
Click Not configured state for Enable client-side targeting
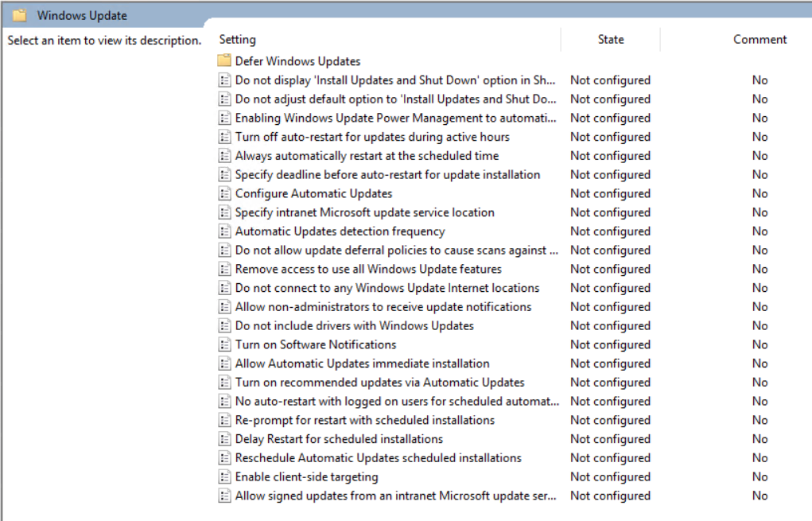click(611, 477)
